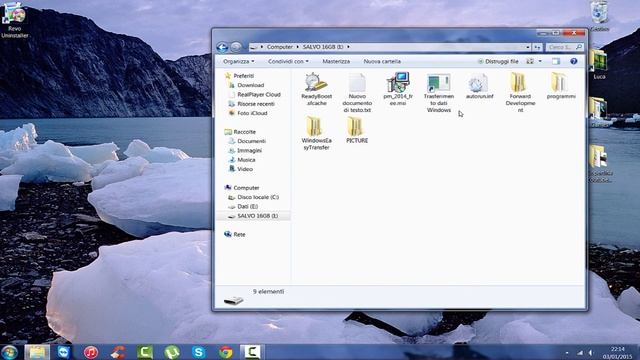Image resolution: width=640 pixels, height=360 pixels.
Task: Open Risorse recenti in the sidebar
Action: tap(256, 104)
